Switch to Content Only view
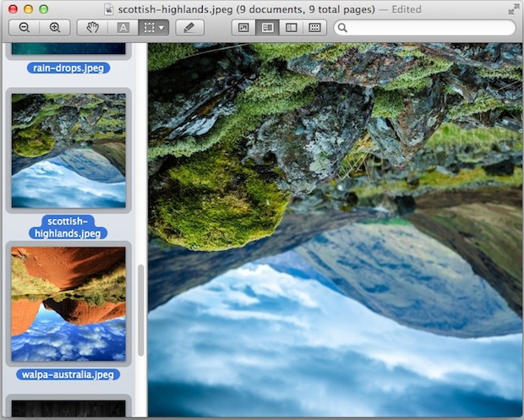Screen dimensions: 524x420 click(x=243, y=28)
